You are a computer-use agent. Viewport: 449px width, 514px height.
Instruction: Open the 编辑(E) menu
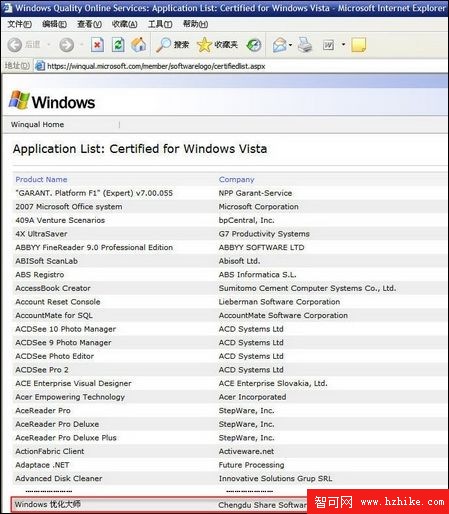tap(54, 24)
